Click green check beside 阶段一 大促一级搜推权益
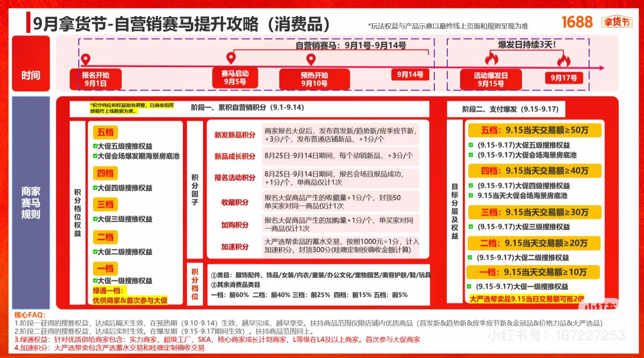 click(95, 281)
